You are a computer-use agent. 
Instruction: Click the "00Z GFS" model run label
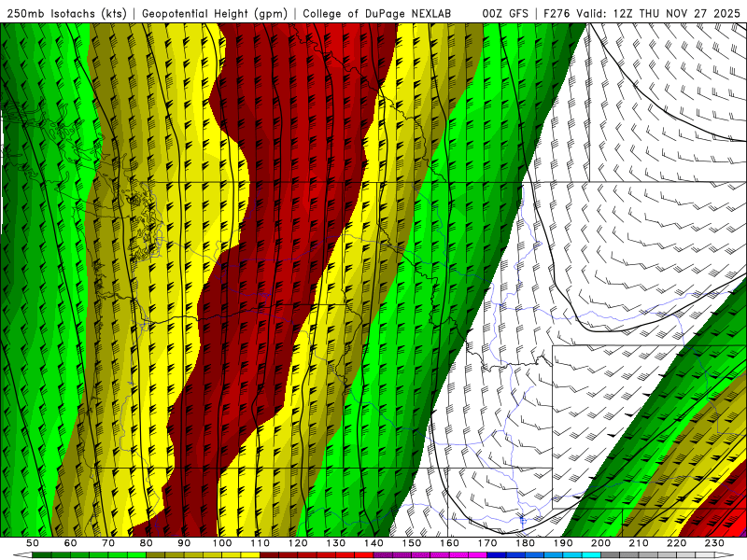(505, 14)
